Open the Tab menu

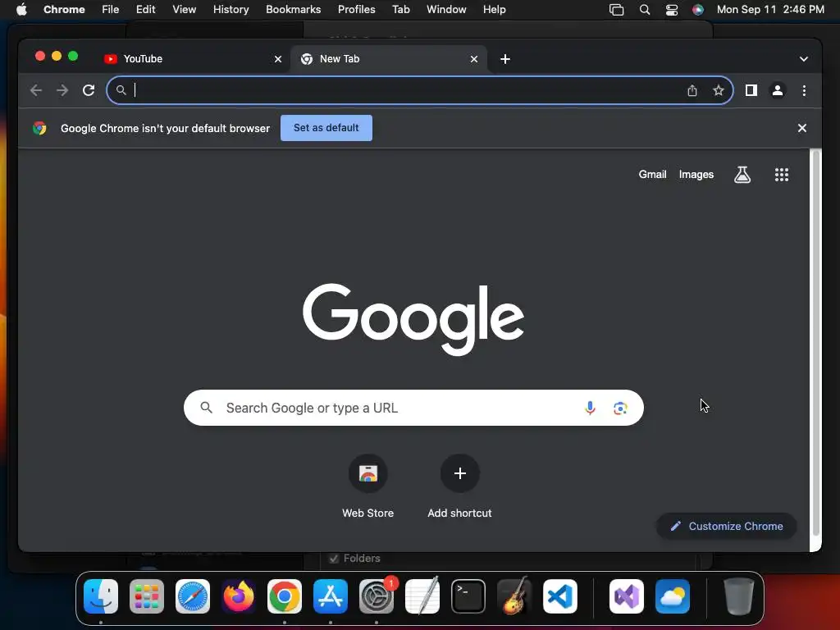pos(400,10)
